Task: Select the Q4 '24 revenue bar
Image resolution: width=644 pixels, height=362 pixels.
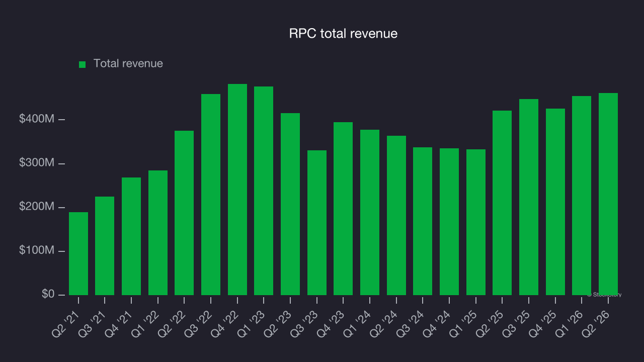Action: click(449, 222)
